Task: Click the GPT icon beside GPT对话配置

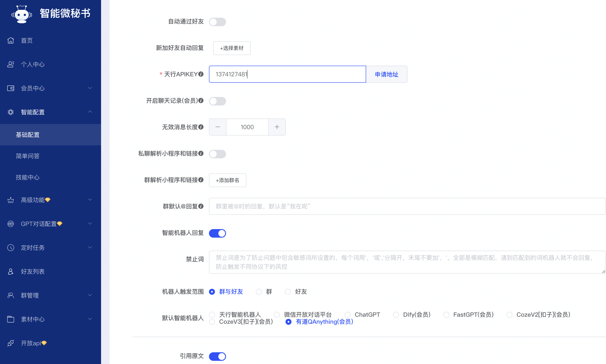Action: [10, 224]
